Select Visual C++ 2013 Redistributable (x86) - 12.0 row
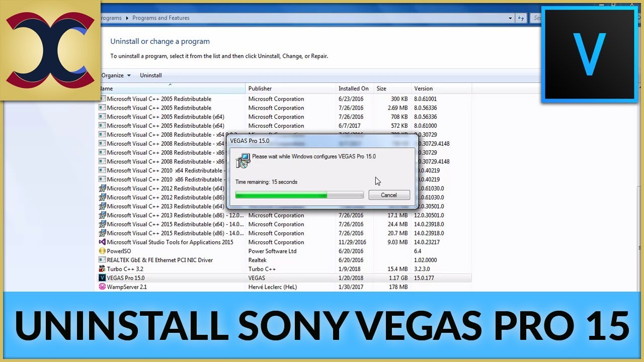This screenshot has height=362, width=644. 285,215
